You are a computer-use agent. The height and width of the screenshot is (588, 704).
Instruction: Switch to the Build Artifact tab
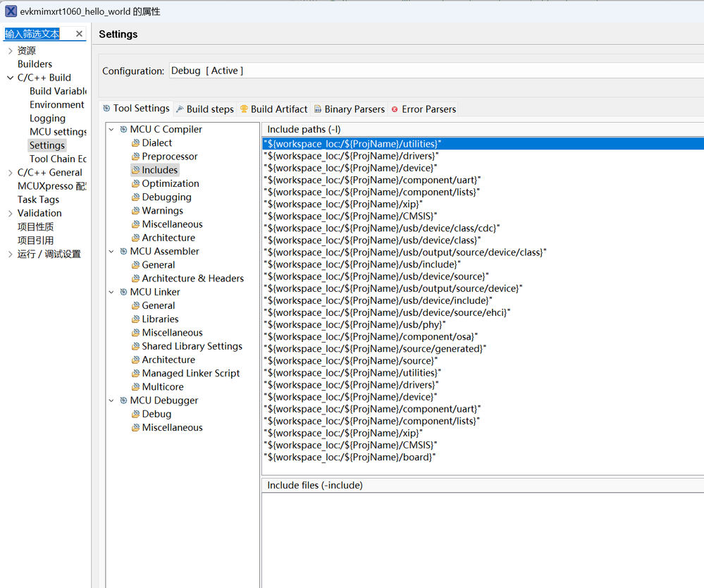274,109
